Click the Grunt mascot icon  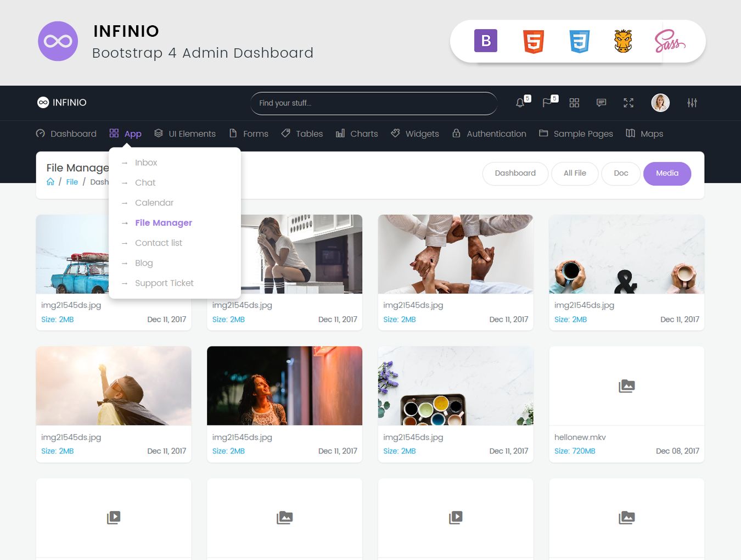[623, 41]
